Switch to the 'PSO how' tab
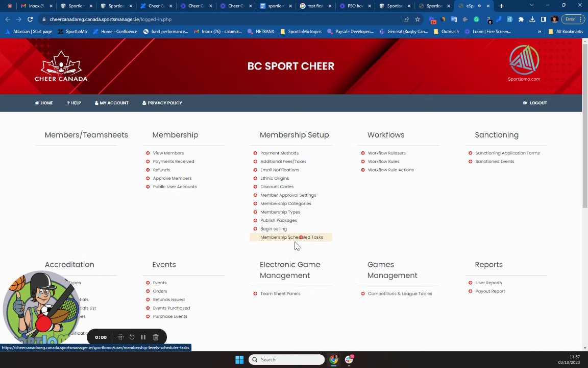Screen dimensions: 588x368 click(355, 6)
